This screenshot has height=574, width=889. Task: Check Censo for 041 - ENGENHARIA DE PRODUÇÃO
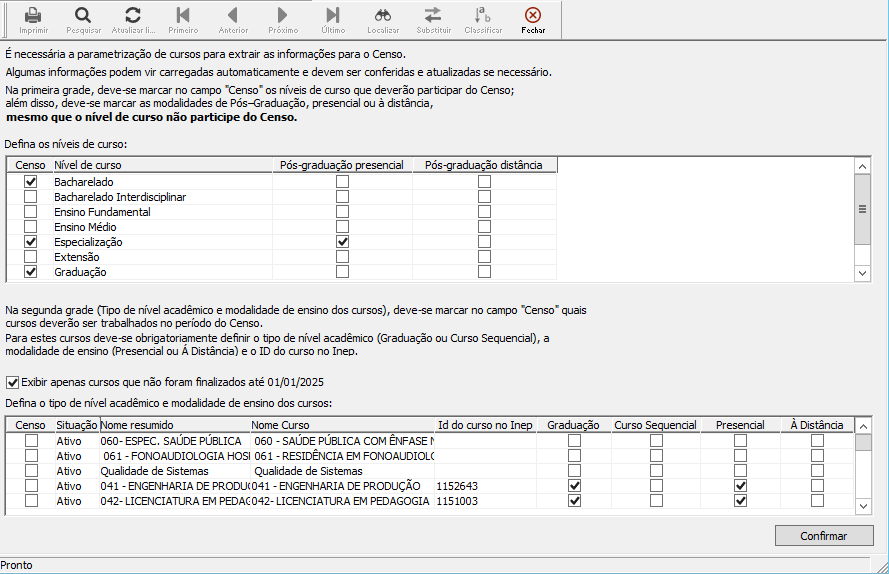(32, 486)
